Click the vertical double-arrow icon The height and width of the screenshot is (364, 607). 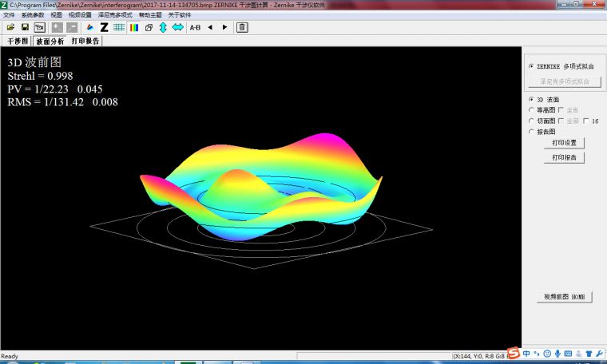(163, 27)
